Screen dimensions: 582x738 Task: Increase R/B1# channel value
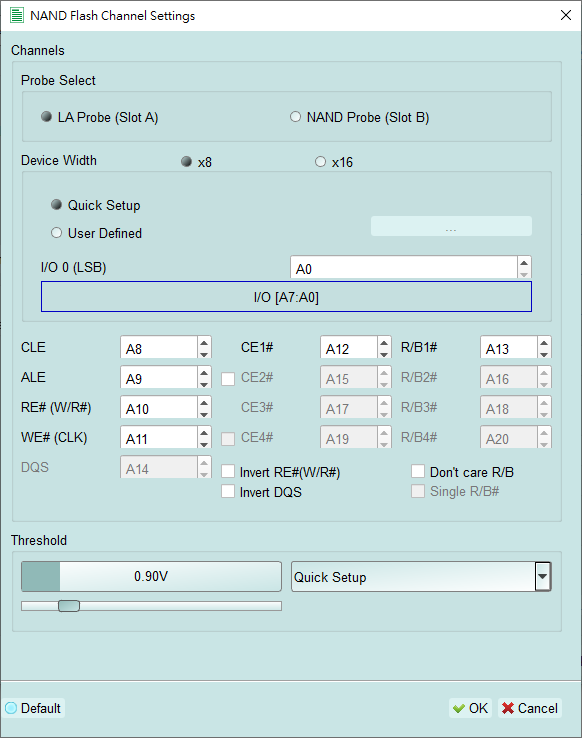(x=544, y=342)
